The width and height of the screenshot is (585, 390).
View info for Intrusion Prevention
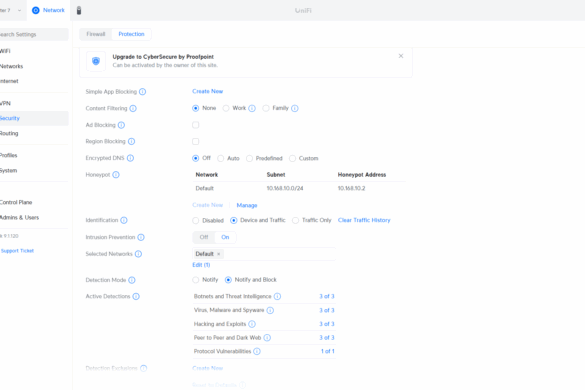[x=141, y=237]
